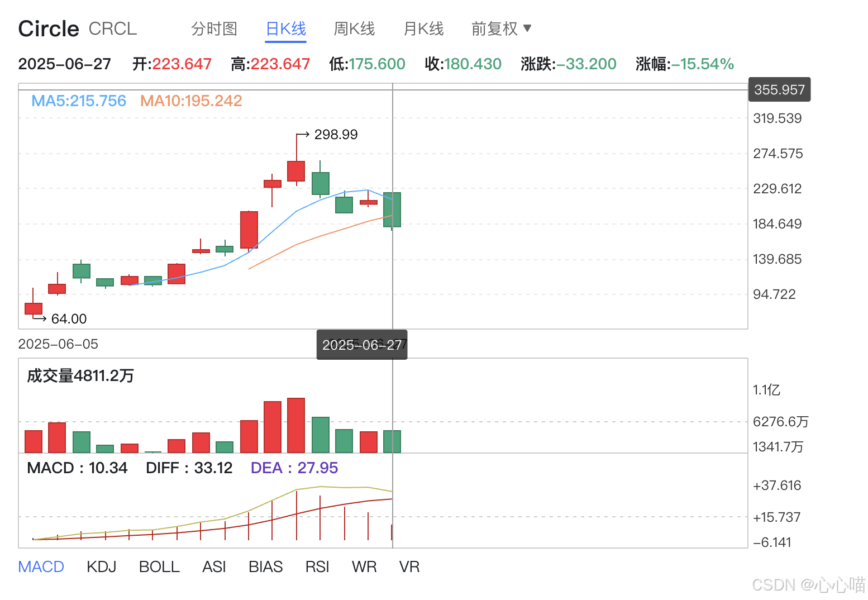This screenshot has height=600, width=868.
Task: Choose the BIAS indicator
Action: 265,566
